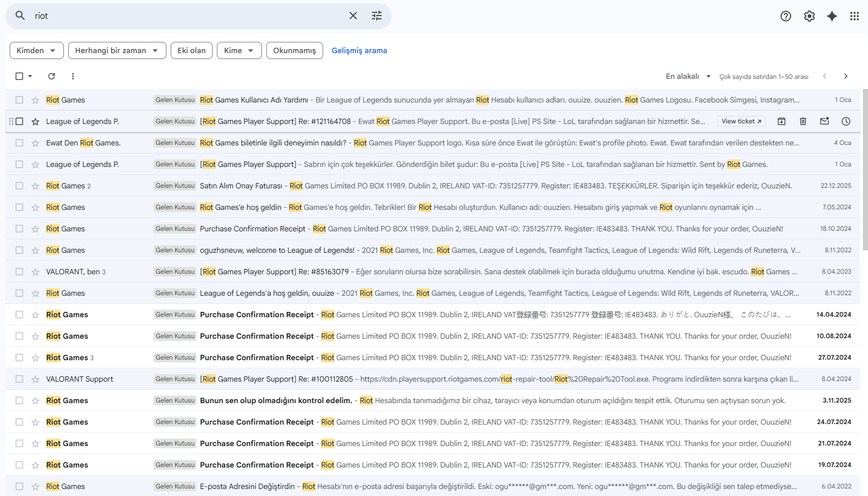
Task: Open search options filter sliders icon
Action: (377, 16)
